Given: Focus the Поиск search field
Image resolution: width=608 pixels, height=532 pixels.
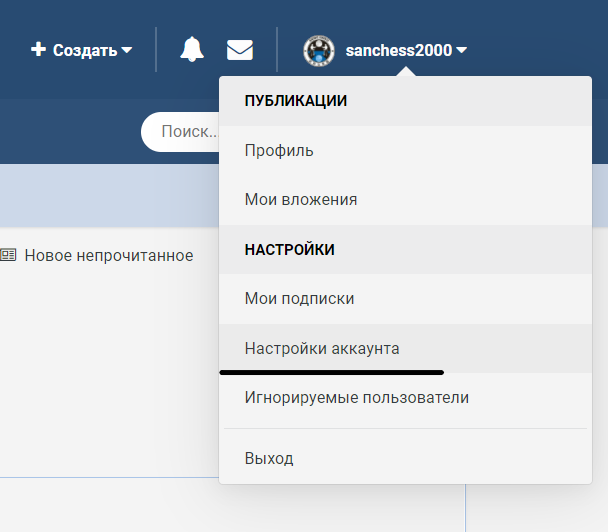Looking at the screenshot, I should click(x=186, y=131).
